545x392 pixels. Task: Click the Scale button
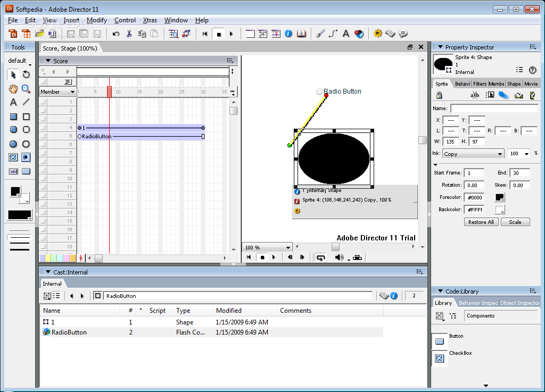click(515, 222)
